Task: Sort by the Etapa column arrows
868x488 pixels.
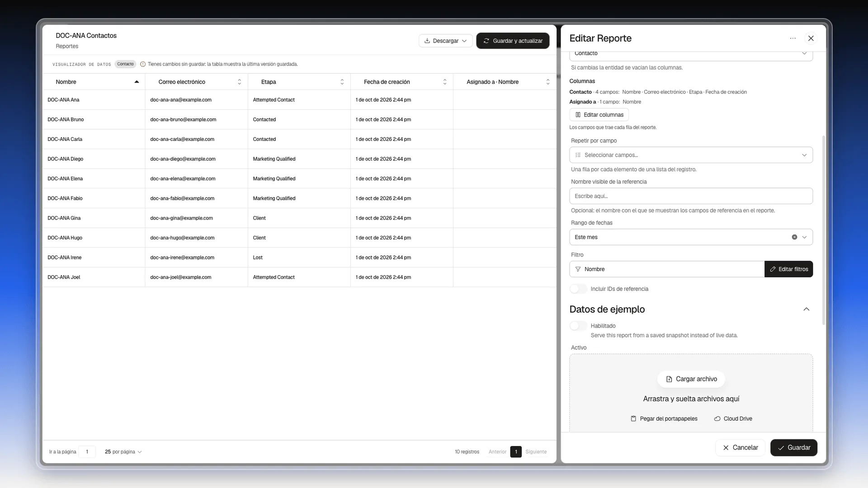Action: (342, 82)
